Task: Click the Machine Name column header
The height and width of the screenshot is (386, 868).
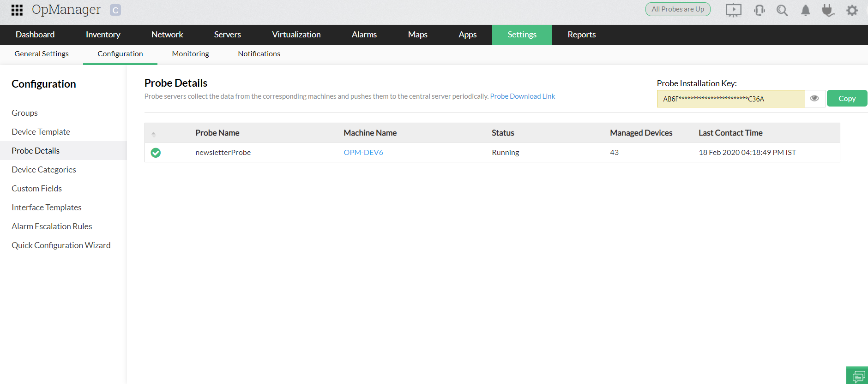Action: coord(370,133)
